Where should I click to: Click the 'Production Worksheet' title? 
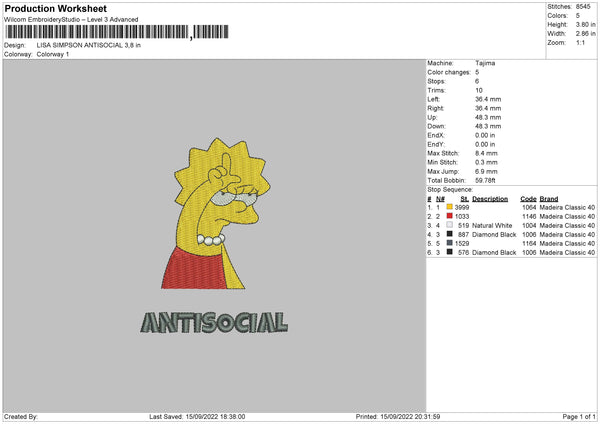click(55, 8)
